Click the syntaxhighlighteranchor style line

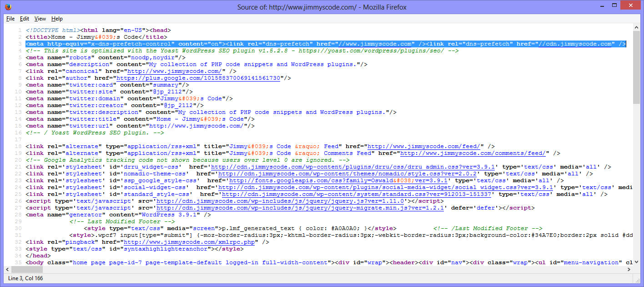click(135, 249)
